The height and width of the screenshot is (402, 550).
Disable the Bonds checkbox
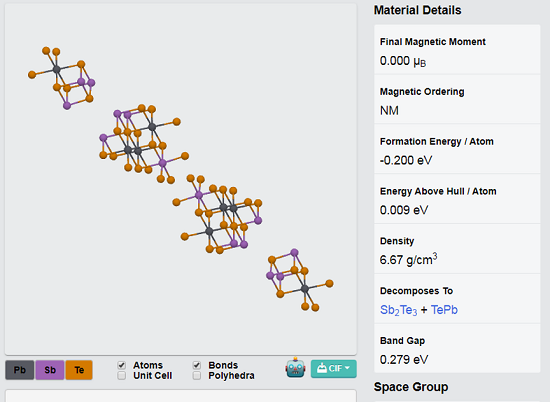coord(197,365)
